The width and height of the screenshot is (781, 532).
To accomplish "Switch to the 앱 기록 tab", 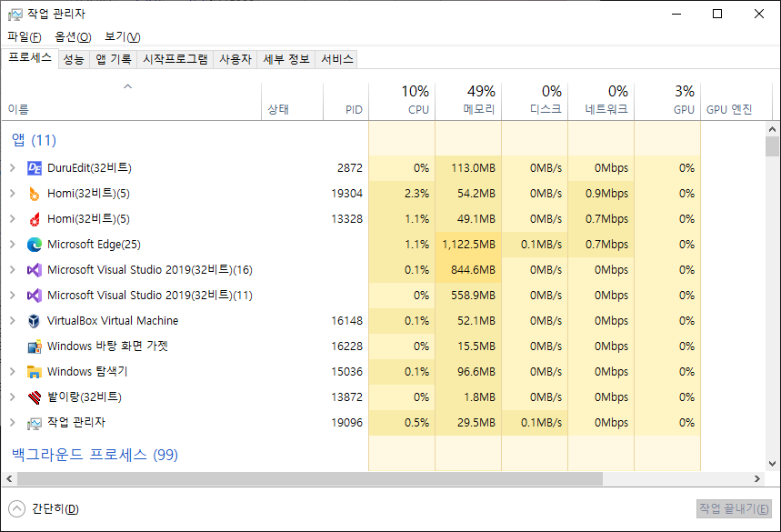I will pyautogui.click(x=114, y=59).
